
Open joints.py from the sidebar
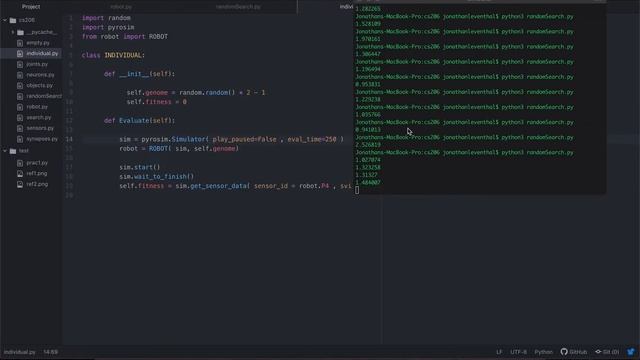coord(37,64)
